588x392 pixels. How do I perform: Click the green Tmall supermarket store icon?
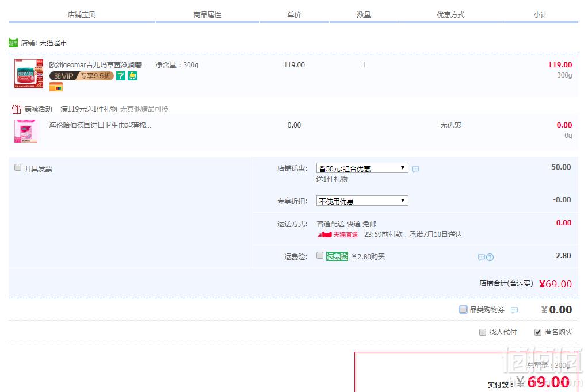(x=13, y=43)
